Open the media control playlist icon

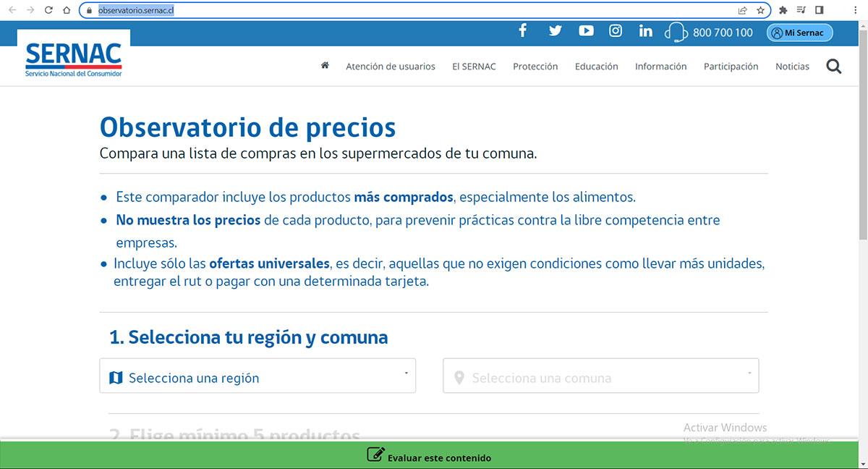[x=801, y=10]
